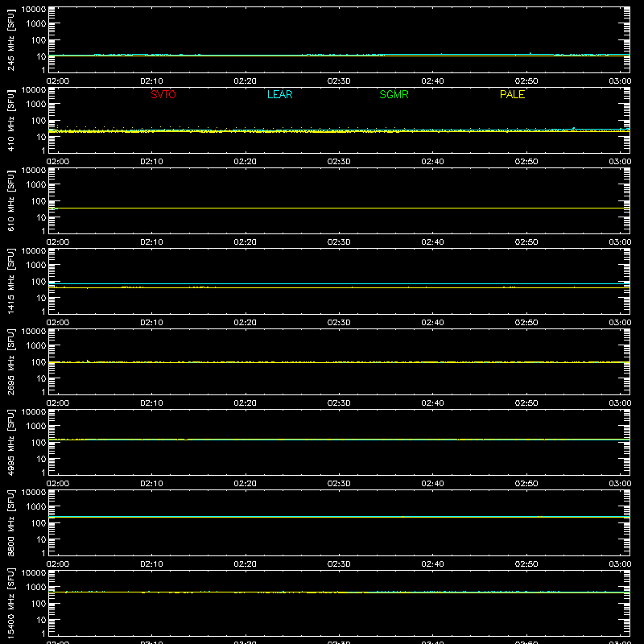Select the 1415 MHz [SFU] axis title
Image resolution: width=644 pixels, height=644 pixels.
click(x=10, y=281)
